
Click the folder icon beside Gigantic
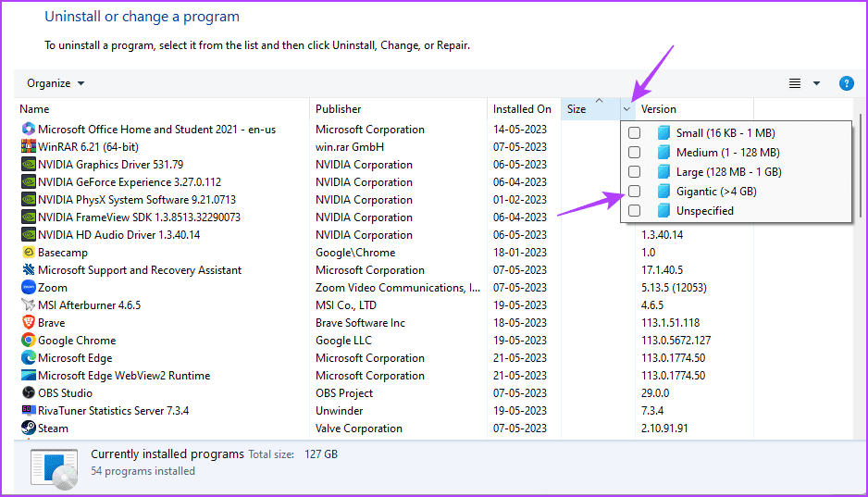coord(663,192)
